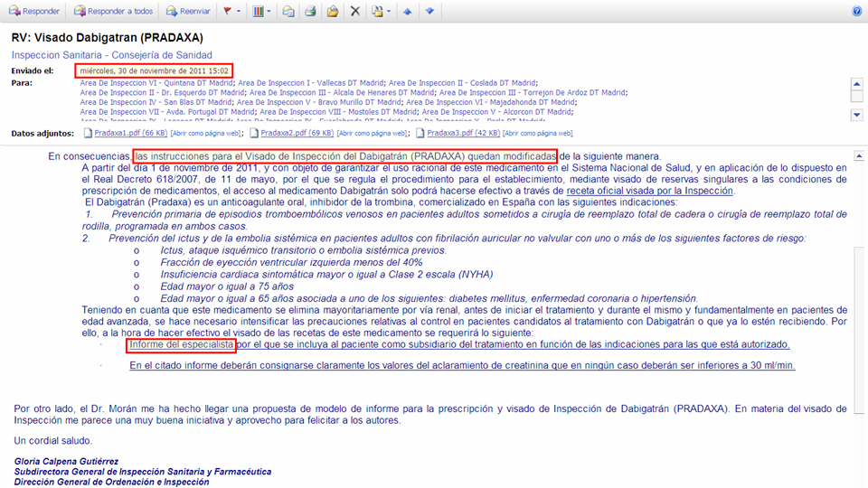Click recipient Area De Inspeccion VII - Avda. Portugal
Image resolution: width=868 pixels, height=488 pixels.
[167, 112]
